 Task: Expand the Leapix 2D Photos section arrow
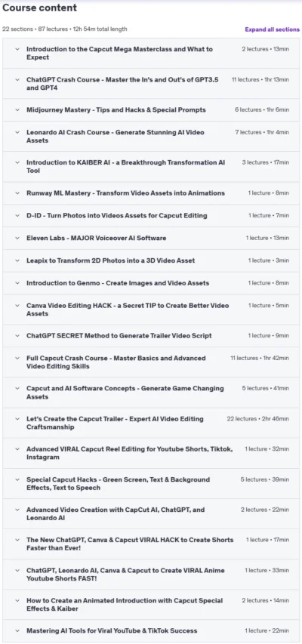[x=17, y=260]
